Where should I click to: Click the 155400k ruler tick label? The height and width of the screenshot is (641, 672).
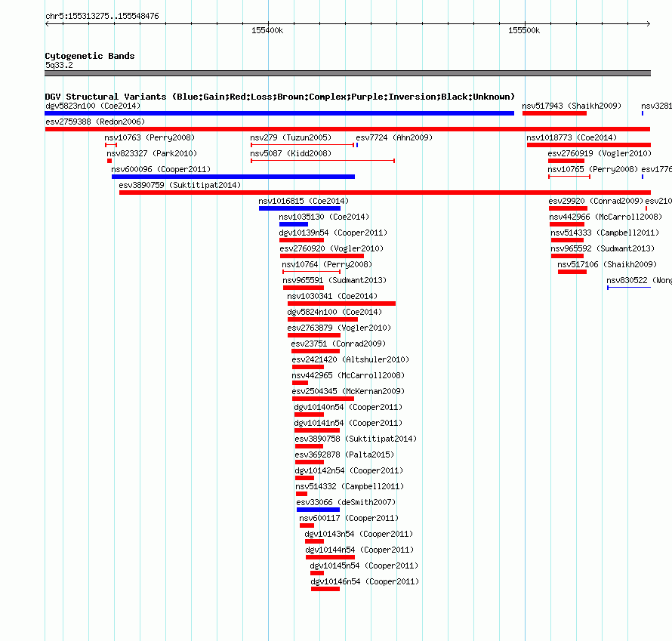click(x=267, y=30)
